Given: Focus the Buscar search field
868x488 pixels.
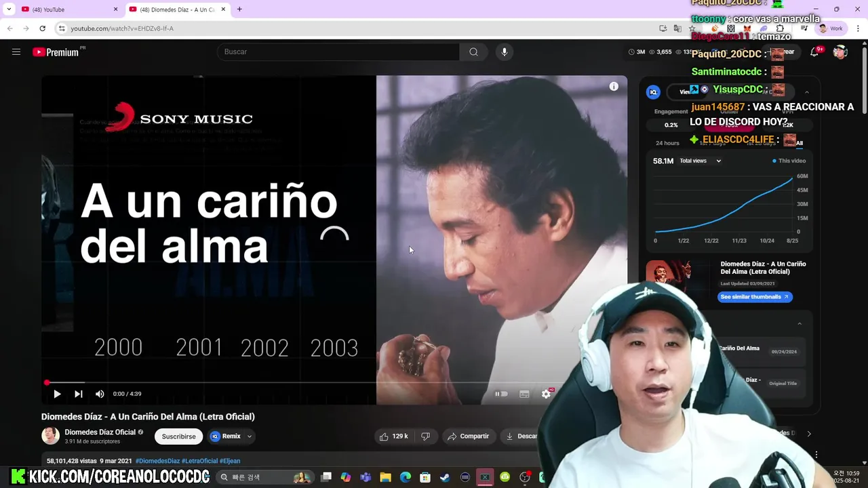Looking at the screenshot, I should coord(338,52).
